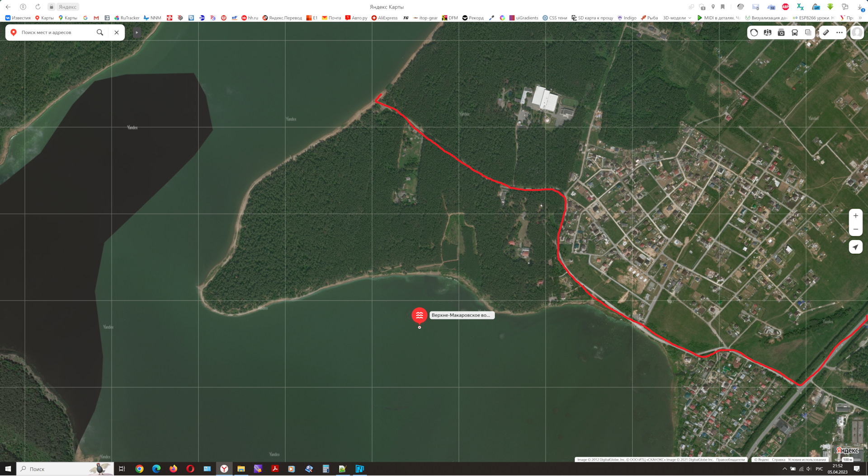Reload the page with the refresh icon
The height and width of the screenshot is (476, 868).
click(38, 7)
